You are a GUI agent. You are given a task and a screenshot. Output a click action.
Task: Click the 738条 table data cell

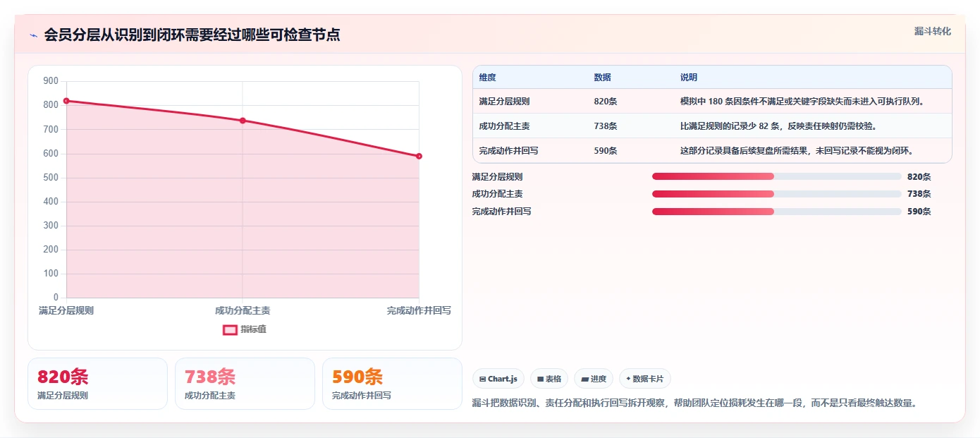point(606,126)
